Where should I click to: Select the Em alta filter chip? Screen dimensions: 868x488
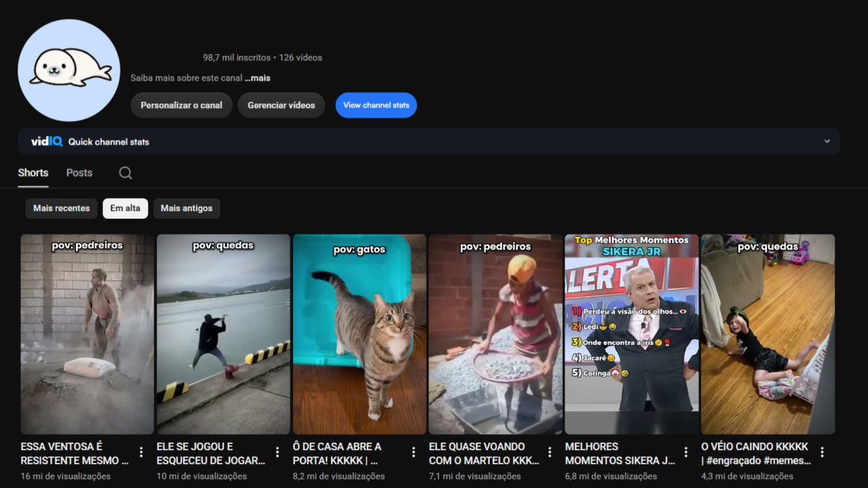coord(125,208)
